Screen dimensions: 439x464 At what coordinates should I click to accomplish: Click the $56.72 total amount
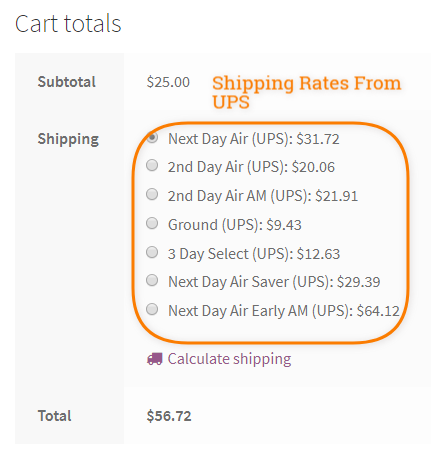coord(169,416)
